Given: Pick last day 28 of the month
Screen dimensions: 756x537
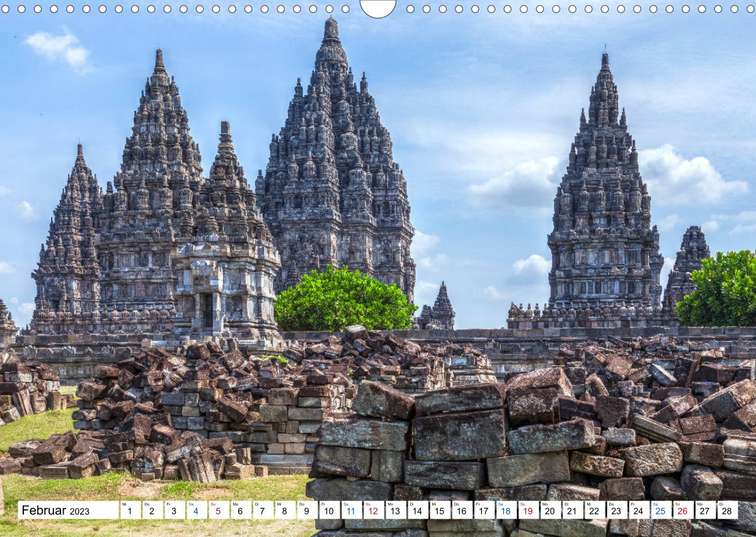Looking at the screenshot, I should pyautogui.click(x=727, y=510).
